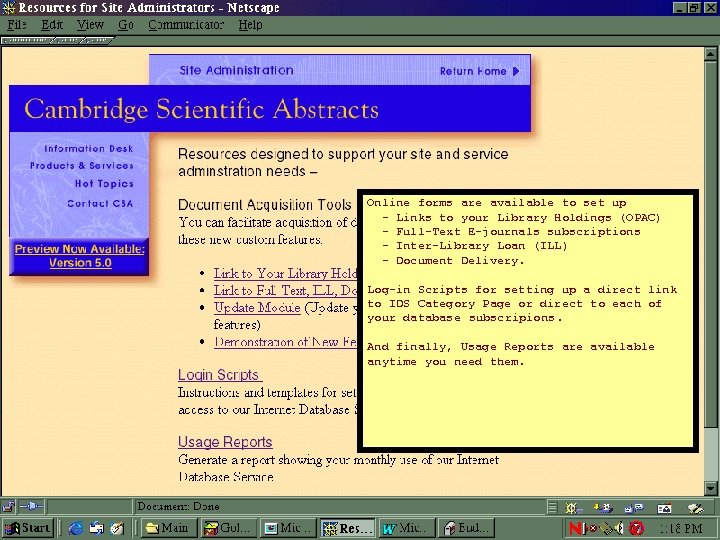Follow Link to Your Library Holdings
The width and height of the screenshot is (720, 540).
pos(285,274)
